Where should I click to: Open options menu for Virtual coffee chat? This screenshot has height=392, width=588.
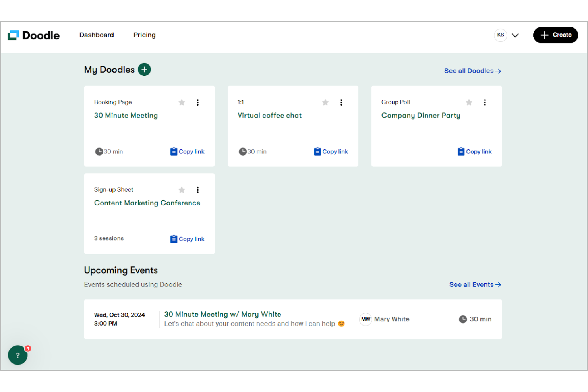pos(341,102)
